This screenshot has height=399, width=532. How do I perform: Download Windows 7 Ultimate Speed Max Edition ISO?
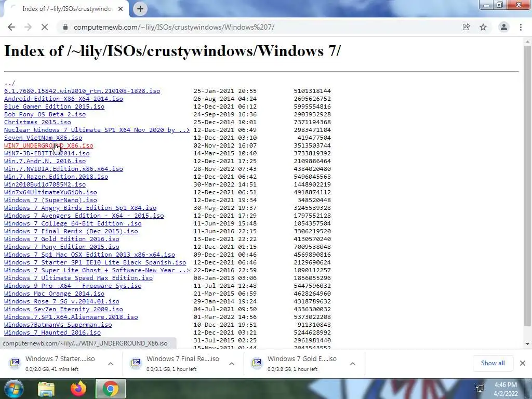coord(78,278)
